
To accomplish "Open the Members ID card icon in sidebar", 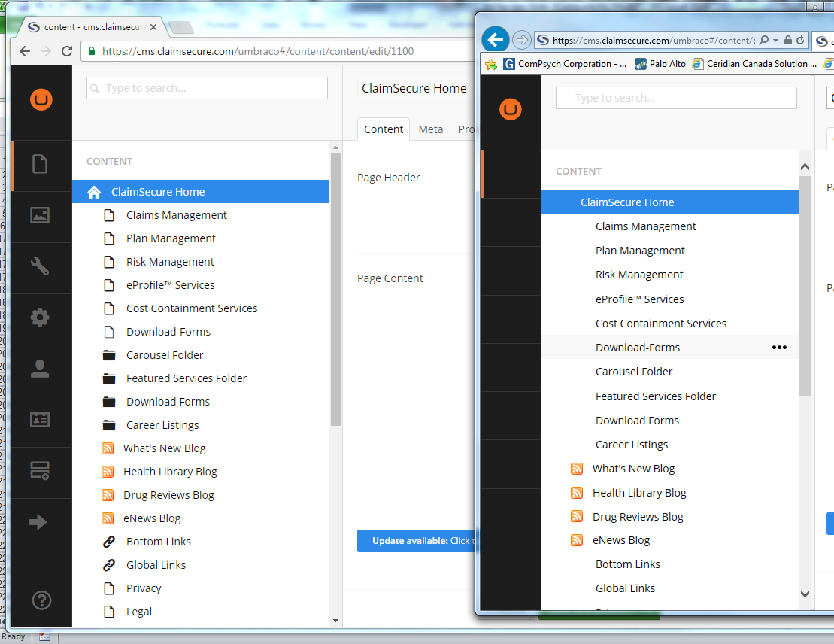I will click(41, 420).
